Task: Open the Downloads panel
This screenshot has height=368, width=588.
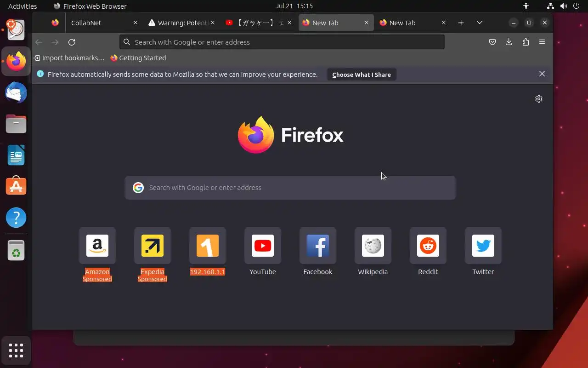Action: click(509, 42)
